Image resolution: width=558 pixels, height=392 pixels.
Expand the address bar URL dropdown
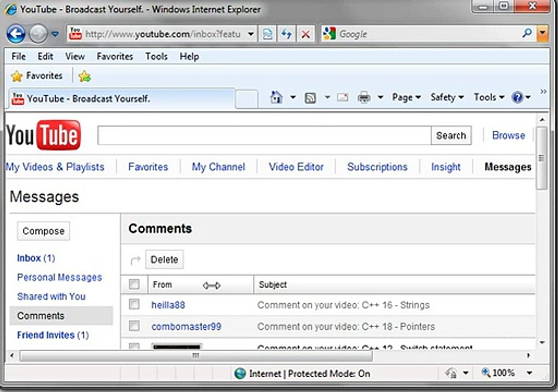[x=251, y=34]
